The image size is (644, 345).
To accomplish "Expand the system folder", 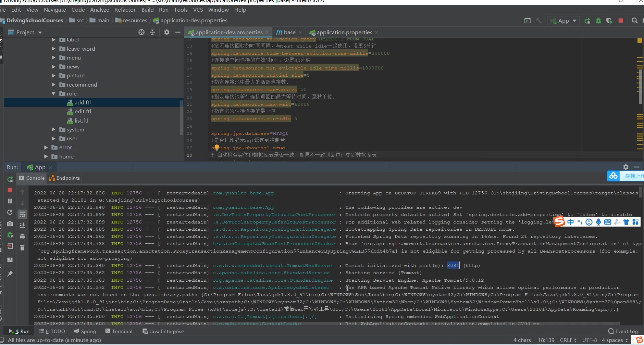I will [x=53, y=129].
